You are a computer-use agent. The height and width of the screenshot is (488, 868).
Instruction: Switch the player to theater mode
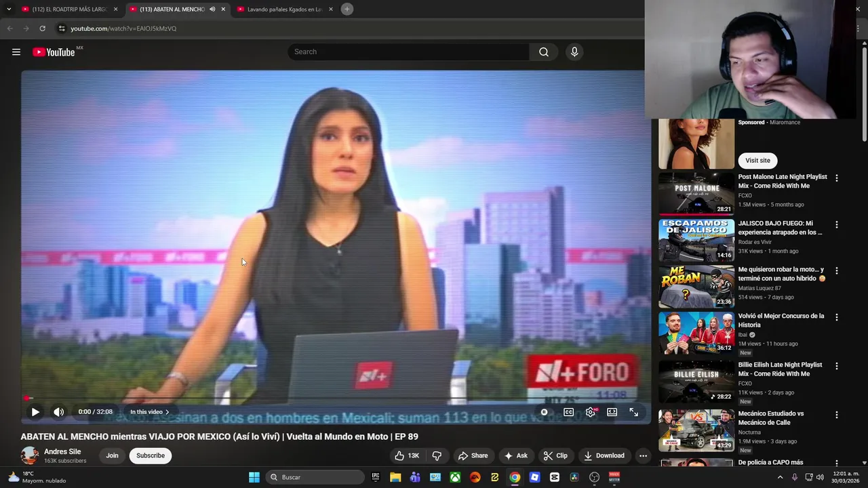tap(612, 412)
